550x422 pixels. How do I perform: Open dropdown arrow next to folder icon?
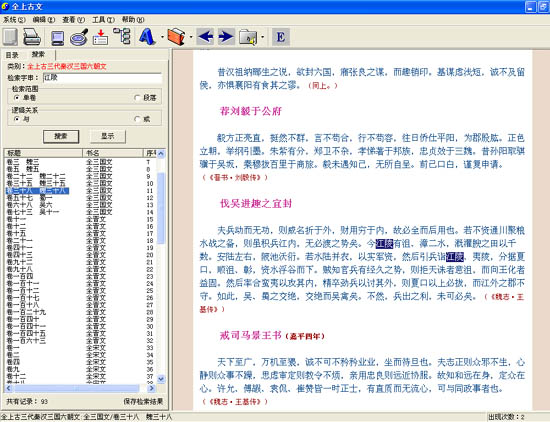tap(263, 37)
